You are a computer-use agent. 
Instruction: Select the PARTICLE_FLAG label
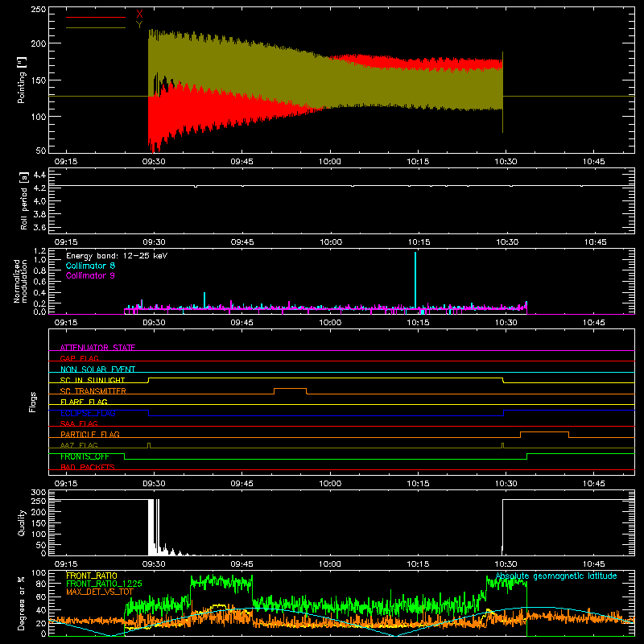point(90,434)
